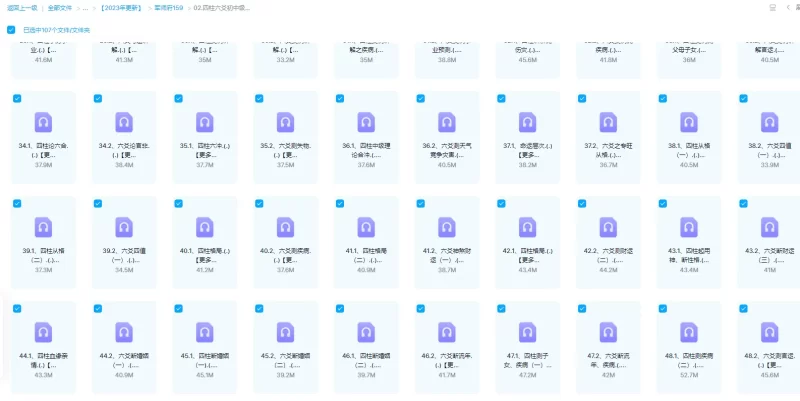The width and height of the screenshot is (800, 401).
Task: Select the audio icon of file 39.1
Action: 43,226
